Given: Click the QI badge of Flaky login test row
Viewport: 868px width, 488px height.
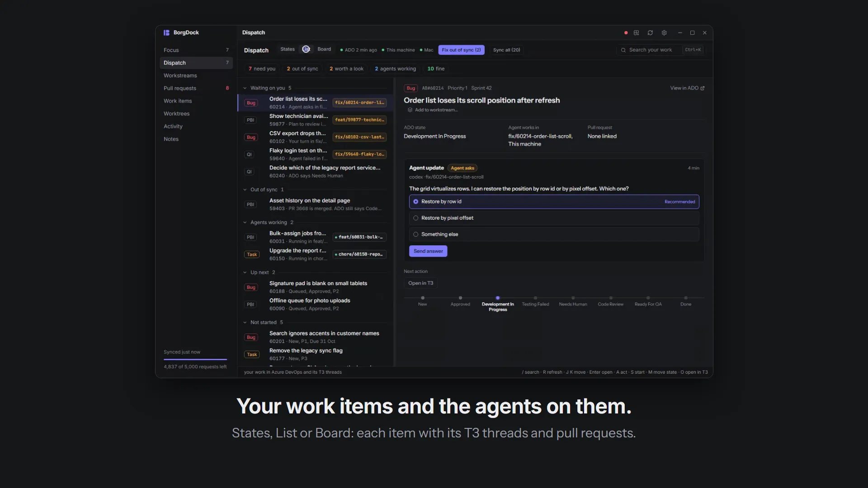Looking at the screenshot, I should click(249, 155).
